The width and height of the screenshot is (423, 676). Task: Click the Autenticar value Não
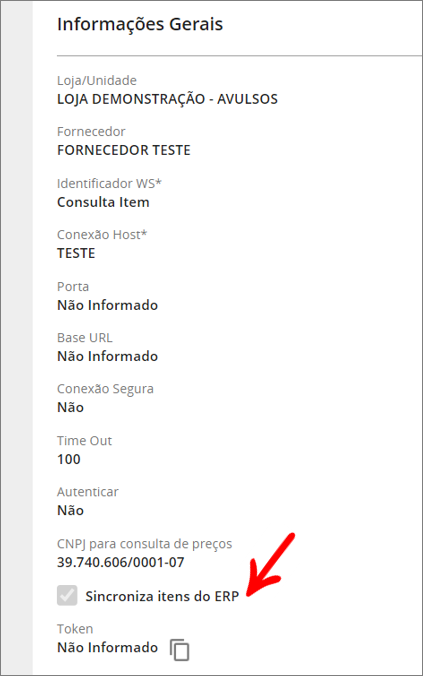coord(70,510)
